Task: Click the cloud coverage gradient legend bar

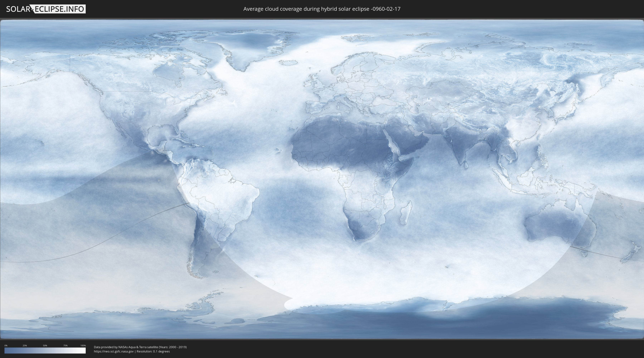Action: [45, 350]
